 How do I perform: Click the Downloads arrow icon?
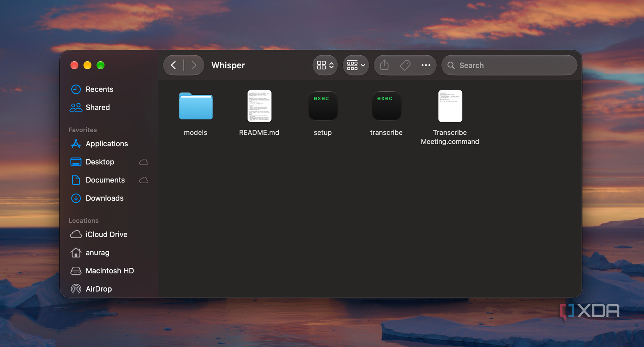76,198
